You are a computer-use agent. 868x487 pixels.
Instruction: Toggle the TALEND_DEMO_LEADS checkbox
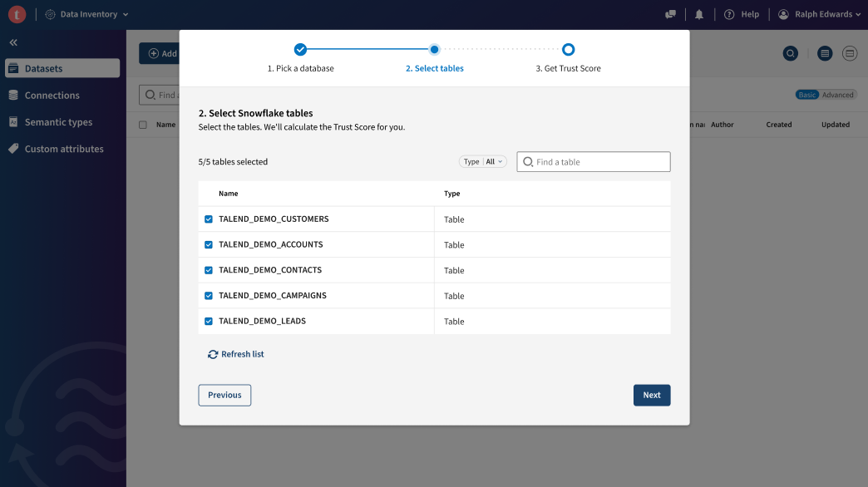point(209,321)
